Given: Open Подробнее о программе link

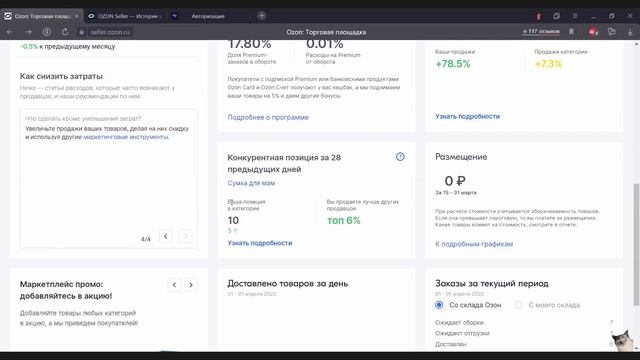Looking at the screenshot, I should 268,117.
